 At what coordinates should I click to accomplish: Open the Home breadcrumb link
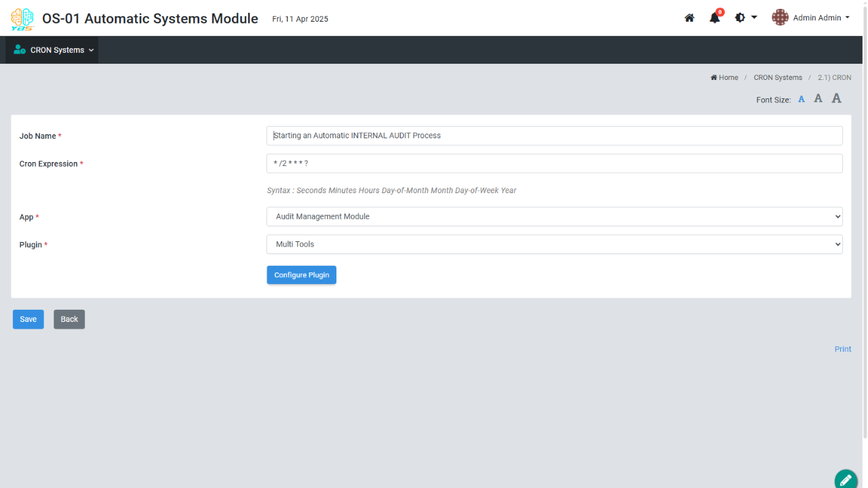click(724, 78)
